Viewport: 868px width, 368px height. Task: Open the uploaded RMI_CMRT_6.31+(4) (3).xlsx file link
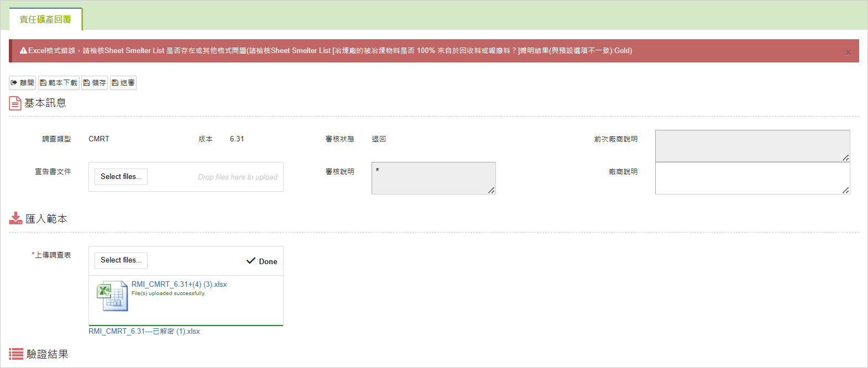(179, 285)
